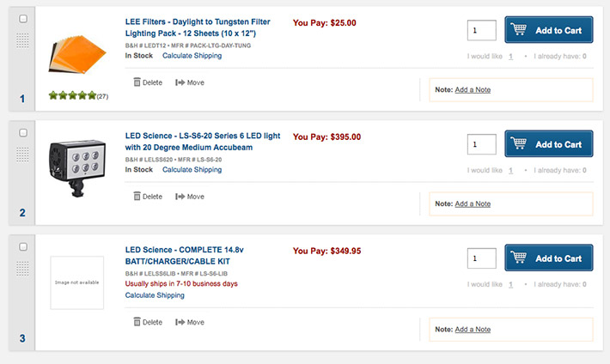
Task: Delete the LS-S6-20 LED light item
Action: [148, 197]
